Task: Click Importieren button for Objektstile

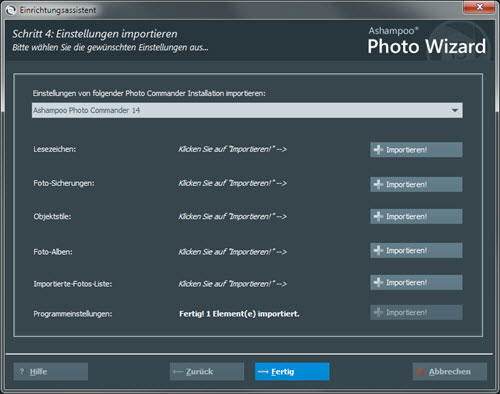Action: (x=416, y=216)
